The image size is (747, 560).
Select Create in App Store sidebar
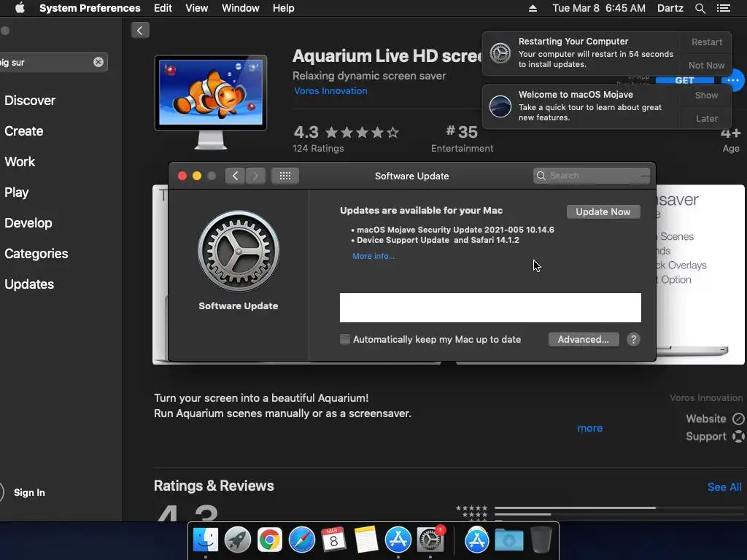24,131
